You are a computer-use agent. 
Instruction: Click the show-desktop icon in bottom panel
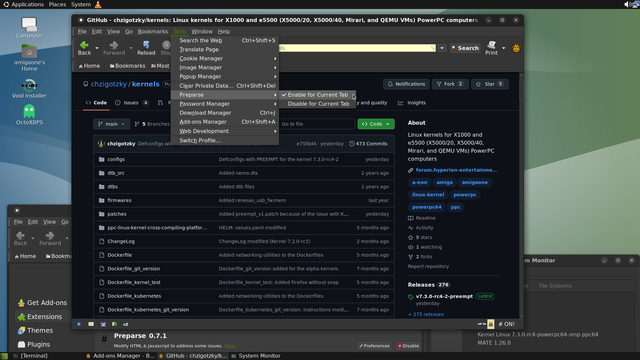point(4,356)
